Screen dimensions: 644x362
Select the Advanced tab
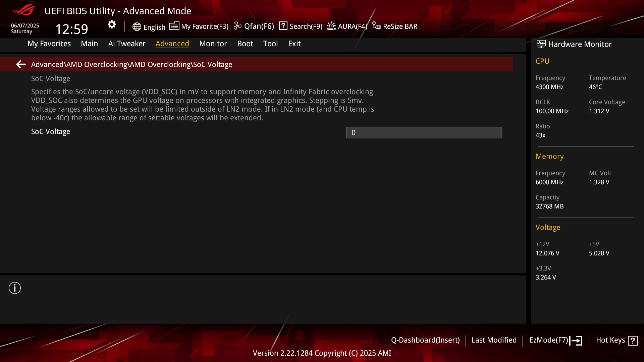pyautogui.click(x=172, y=44)
